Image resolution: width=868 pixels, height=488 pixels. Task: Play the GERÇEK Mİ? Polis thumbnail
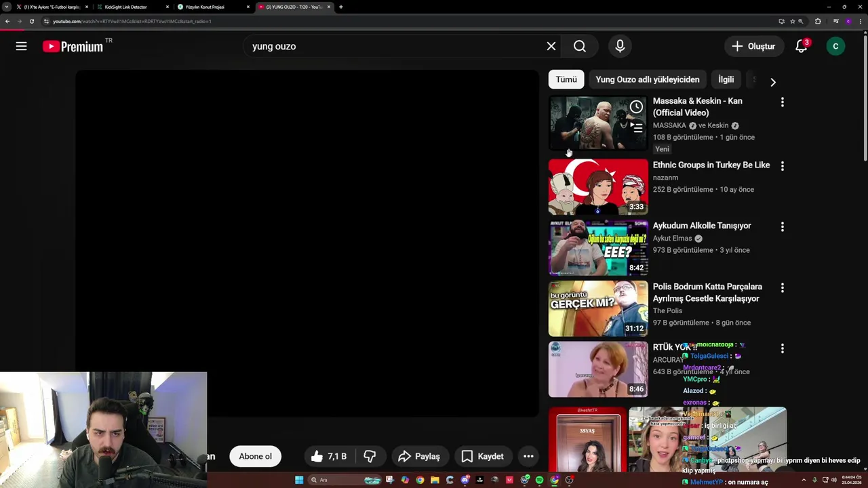coord(598,308)
